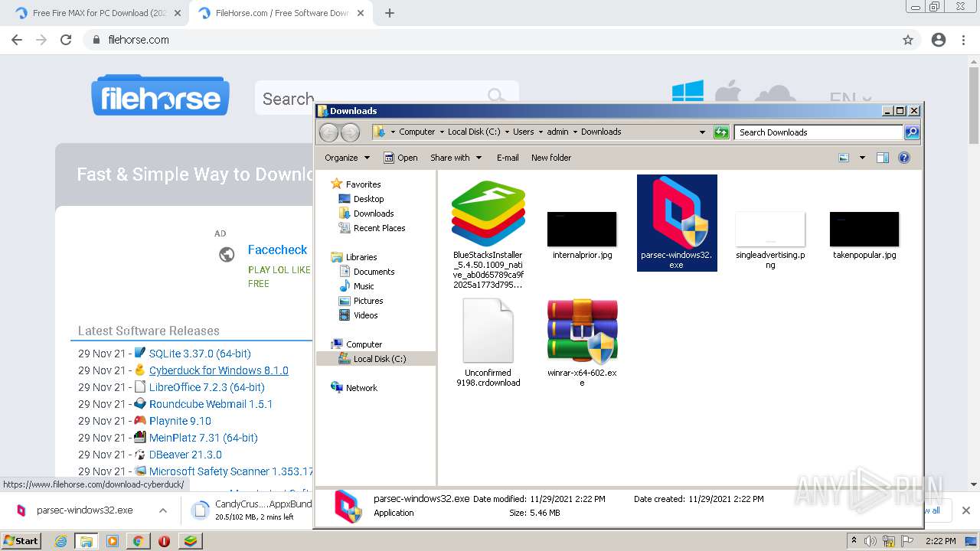Close the Chrome downloads bar

(966, 510)
